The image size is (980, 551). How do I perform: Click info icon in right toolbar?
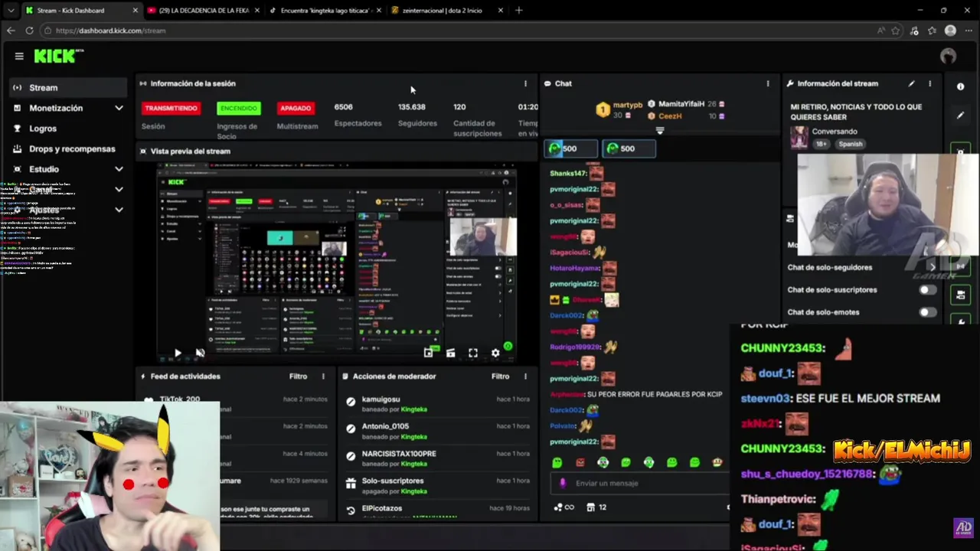960,86
